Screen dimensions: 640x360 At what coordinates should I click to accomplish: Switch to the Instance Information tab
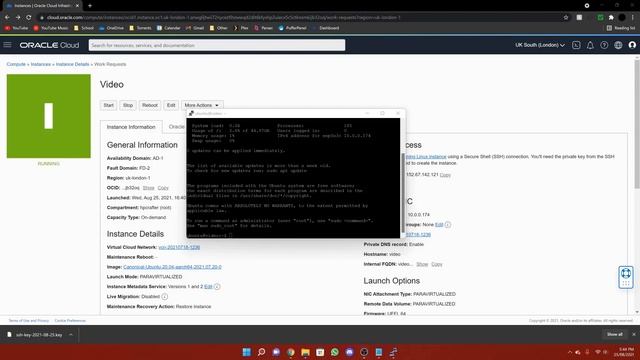pos(131,127)
